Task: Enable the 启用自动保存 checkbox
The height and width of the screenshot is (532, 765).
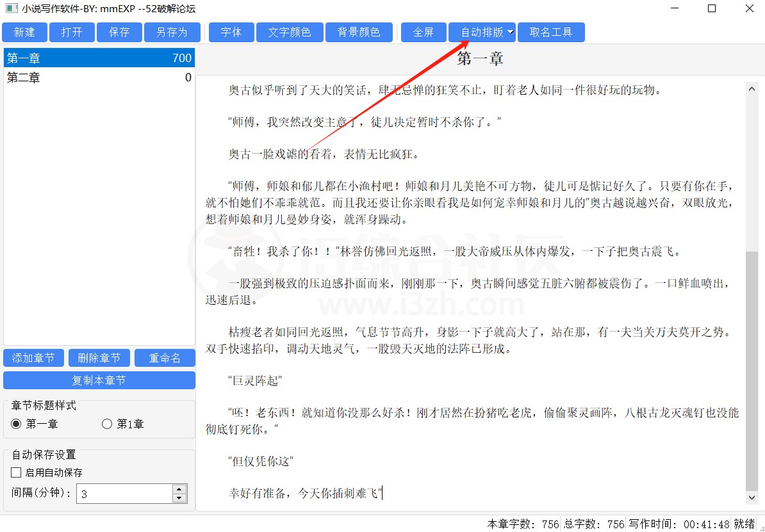Action: [x=17, y=472]
